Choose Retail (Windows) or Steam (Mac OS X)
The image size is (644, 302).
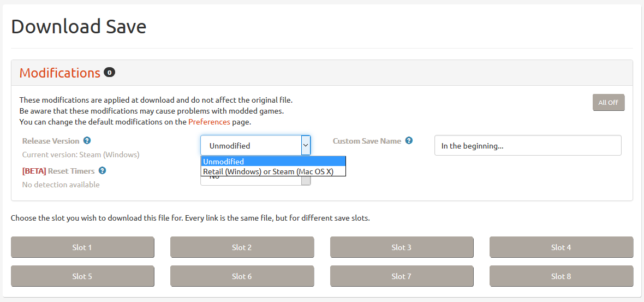[x=273, y=171]
